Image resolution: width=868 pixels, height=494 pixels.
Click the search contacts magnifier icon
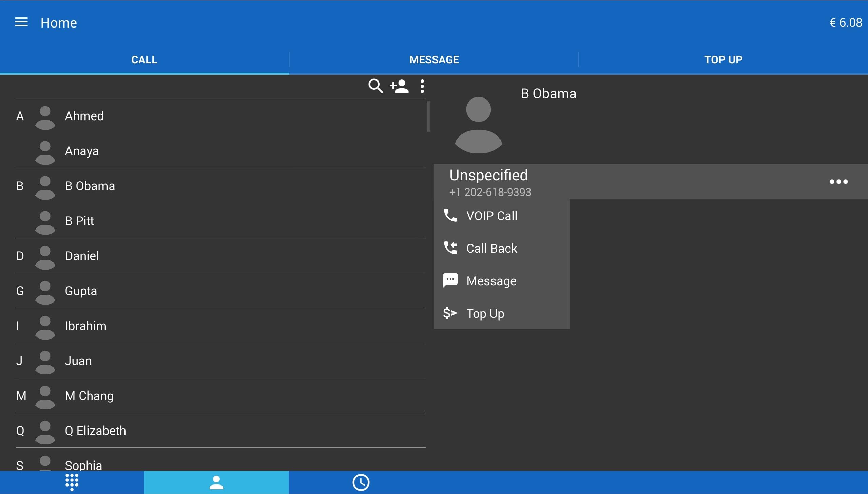click(x=375, y=86)
